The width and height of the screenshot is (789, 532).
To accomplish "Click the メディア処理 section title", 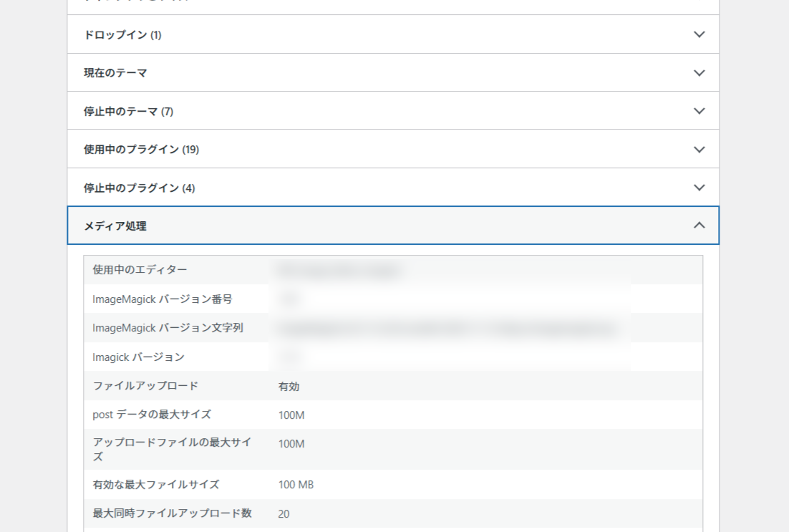I will click(x=115, y=226).
